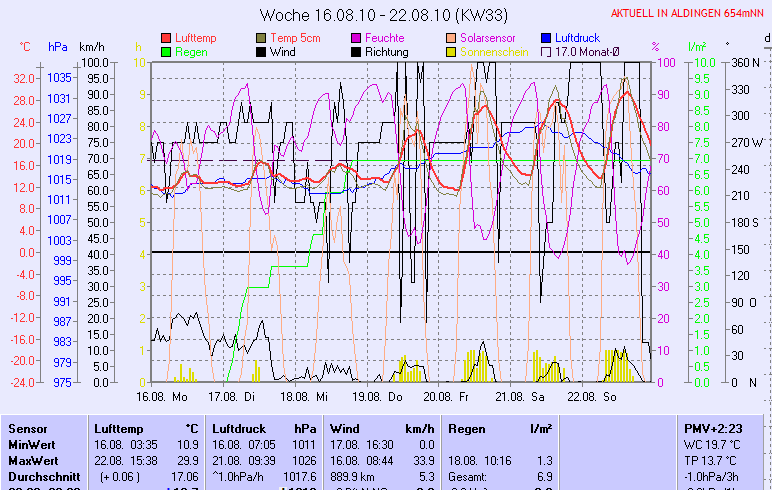Select the 16.08. Mo date marker
Viewport: 772px width, 490px height.
pos(162,396)
